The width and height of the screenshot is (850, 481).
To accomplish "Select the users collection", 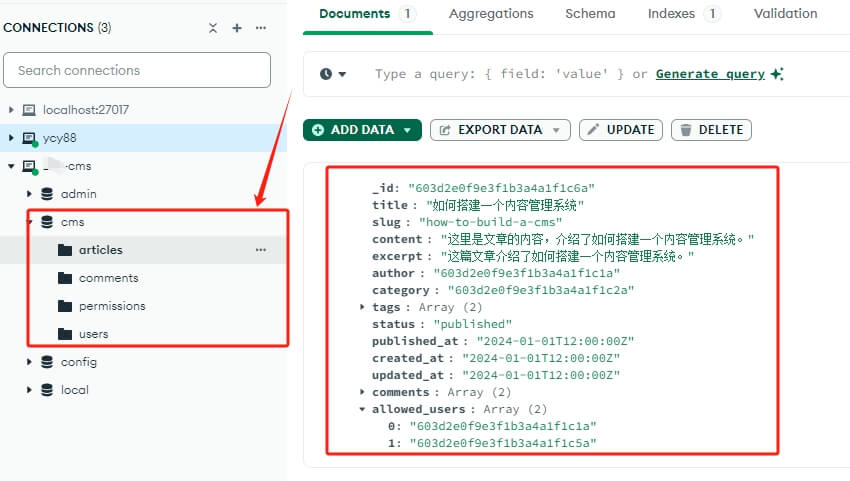I will pyautogui.click(x=93, y=334).
